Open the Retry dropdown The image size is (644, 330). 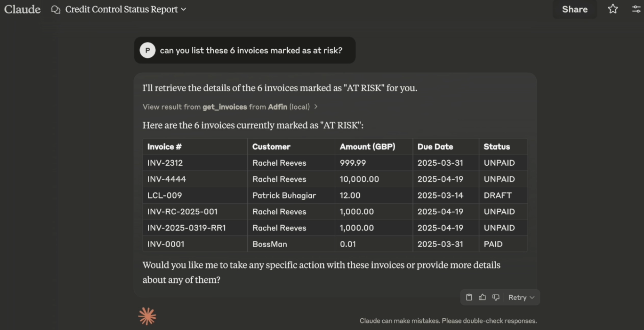(521, 297)
